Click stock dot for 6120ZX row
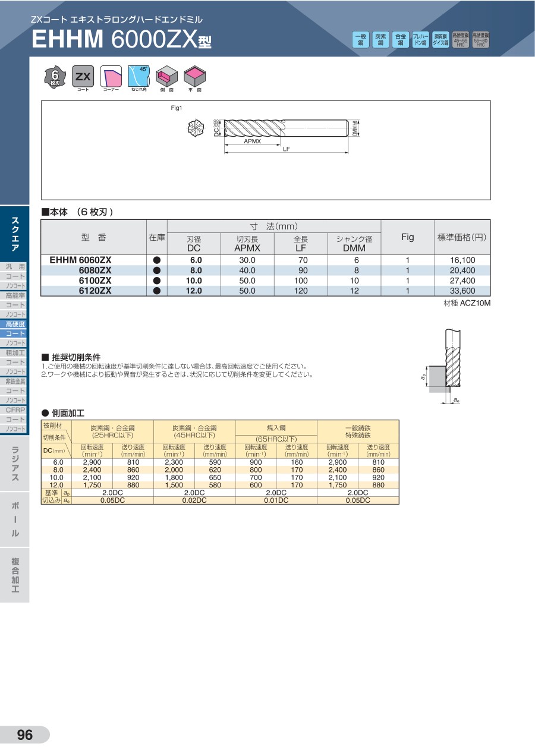Image resolution: width=535 pixels, height=756 pixels. coord(157,291)
